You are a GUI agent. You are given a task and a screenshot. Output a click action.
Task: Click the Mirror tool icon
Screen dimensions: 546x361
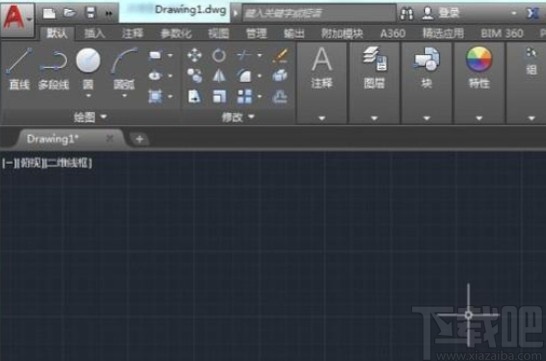pyautogui.click(x=219, y=76)
